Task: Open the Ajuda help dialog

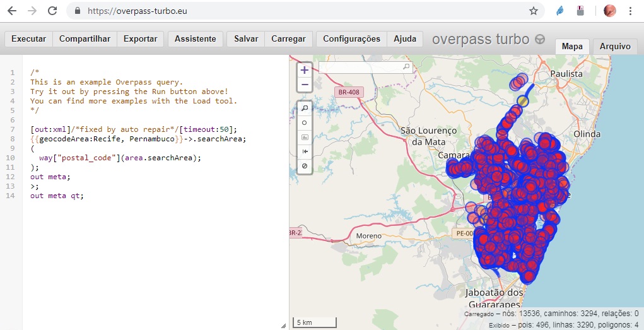Action: point(405,39)
